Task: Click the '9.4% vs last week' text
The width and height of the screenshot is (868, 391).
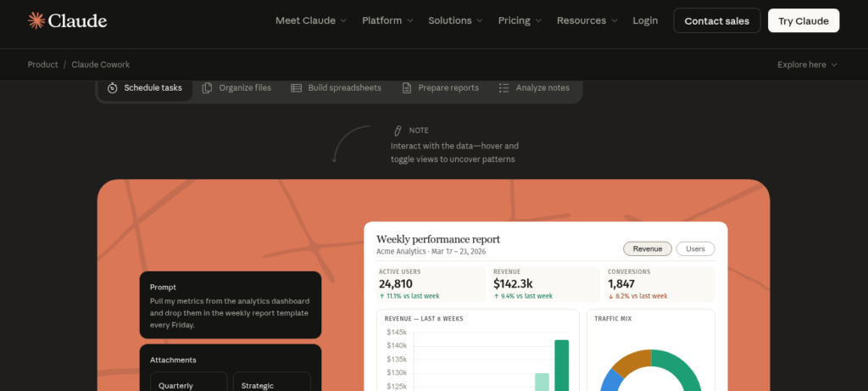Action: click(526, 296)
